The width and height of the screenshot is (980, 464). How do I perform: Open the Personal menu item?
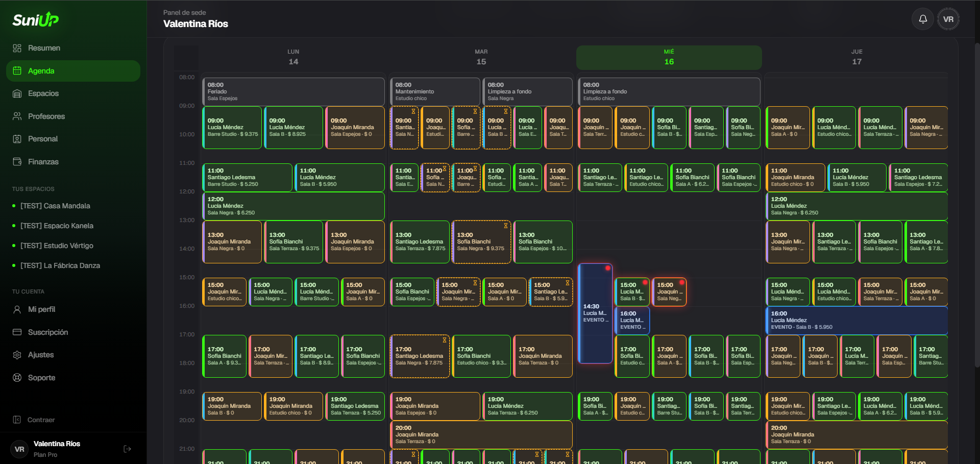coord(73,139)
